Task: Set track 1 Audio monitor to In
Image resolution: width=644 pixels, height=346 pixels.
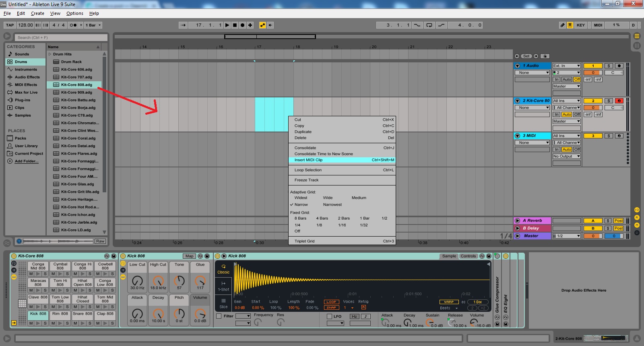Action: tap(557, 79)
